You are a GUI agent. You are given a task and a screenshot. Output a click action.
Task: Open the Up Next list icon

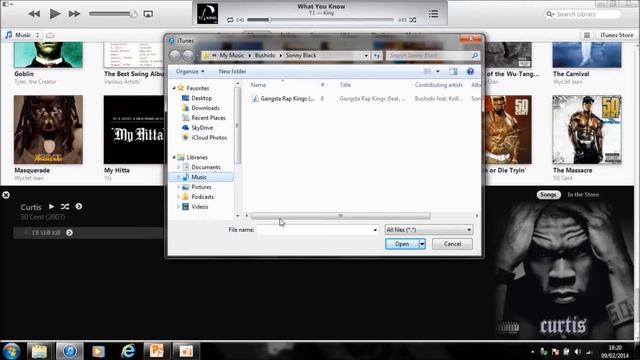[433, 14]
